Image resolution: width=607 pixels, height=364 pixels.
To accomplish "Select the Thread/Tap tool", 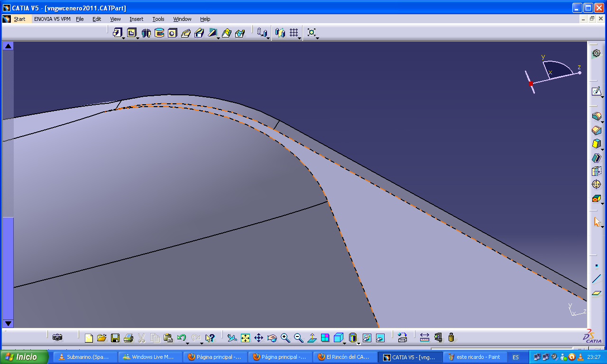I will coord(597,184).
